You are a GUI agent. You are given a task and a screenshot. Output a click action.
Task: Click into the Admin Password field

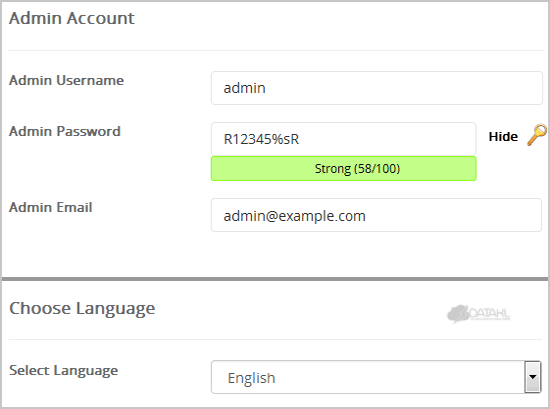pyautogui.click(x=343, y=139)
